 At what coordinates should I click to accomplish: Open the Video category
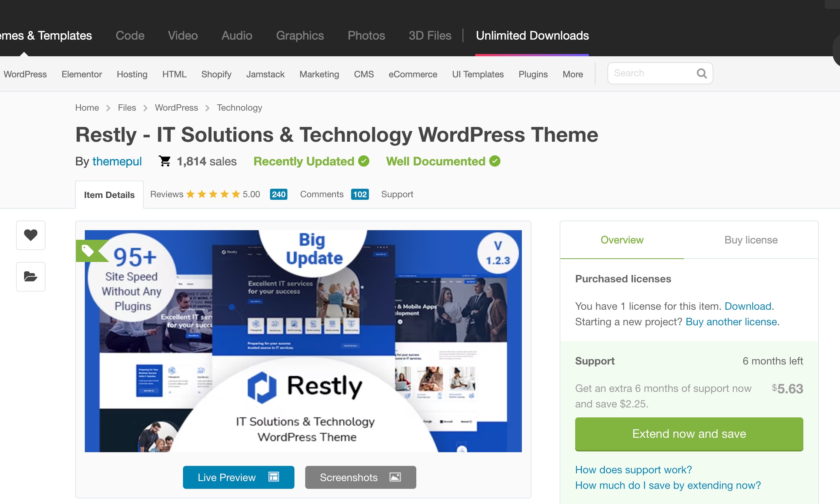[x=183, y=36]
